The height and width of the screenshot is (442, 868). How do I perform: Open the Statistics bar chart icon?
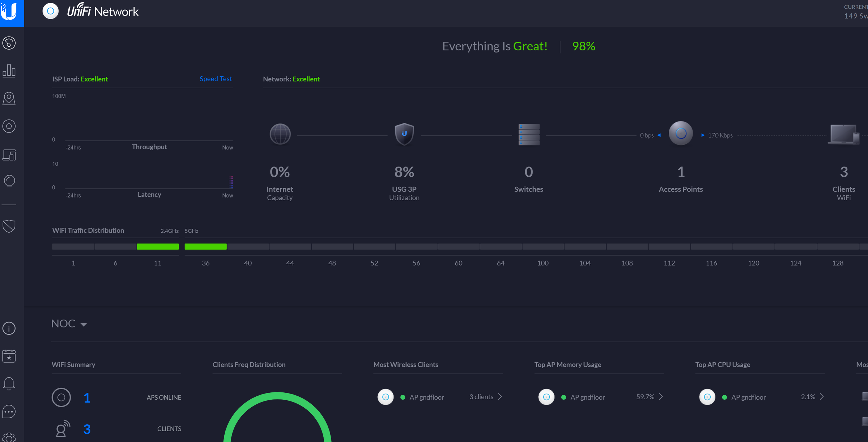pyautogui.click(x=9, y=71)
